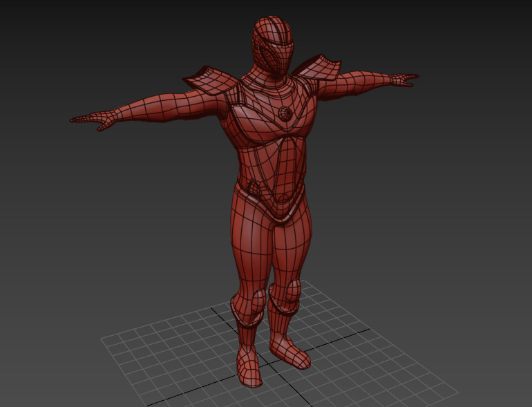
Task: Click the circular emblem on the chest
Action: [x=285, y=114]
